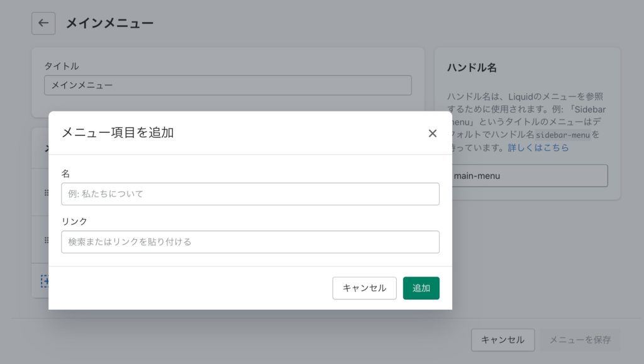Image resolution: width=644 pixels, height=364 pixels.
Task: Click the lower menu item drag handle
Action: coord(46,240)
